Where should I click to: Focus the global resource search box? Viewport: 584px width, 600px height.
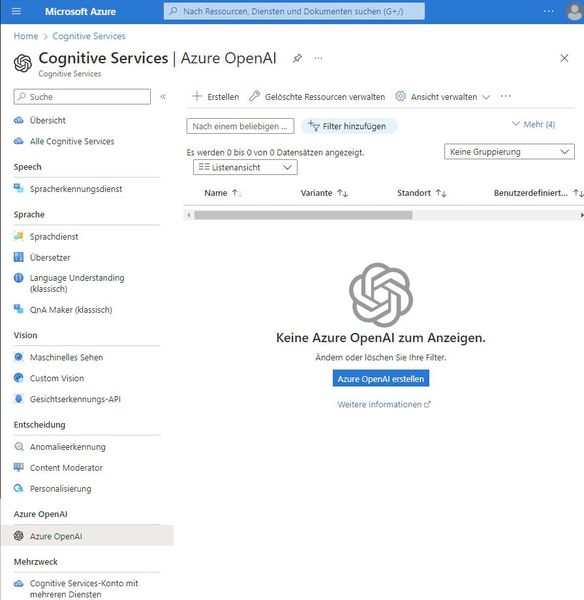click(294, 11)
